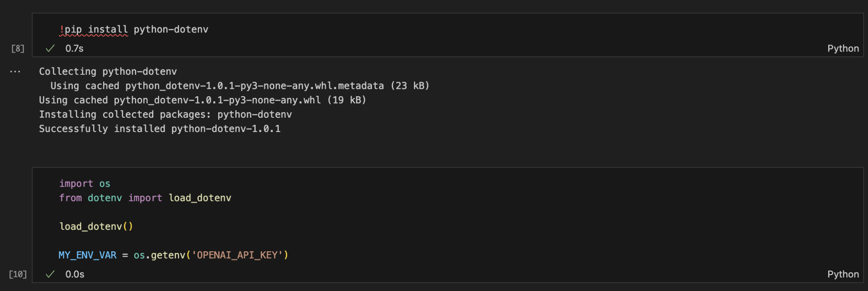868x291 pixels.
Task: Place cursor on the load_dotenv() call
Action: tap(96, 226)
